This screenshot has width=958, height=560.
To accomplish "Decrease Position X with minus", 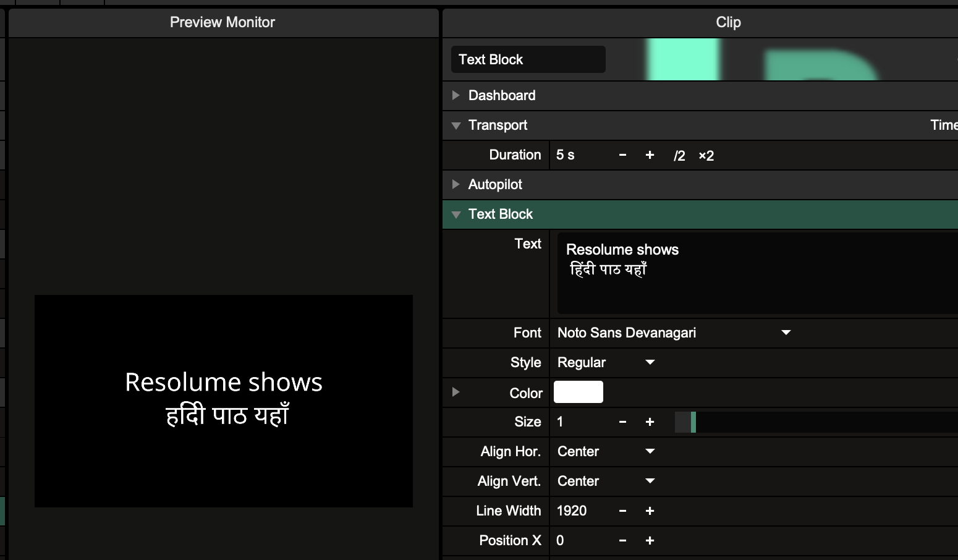I will 622,541.
